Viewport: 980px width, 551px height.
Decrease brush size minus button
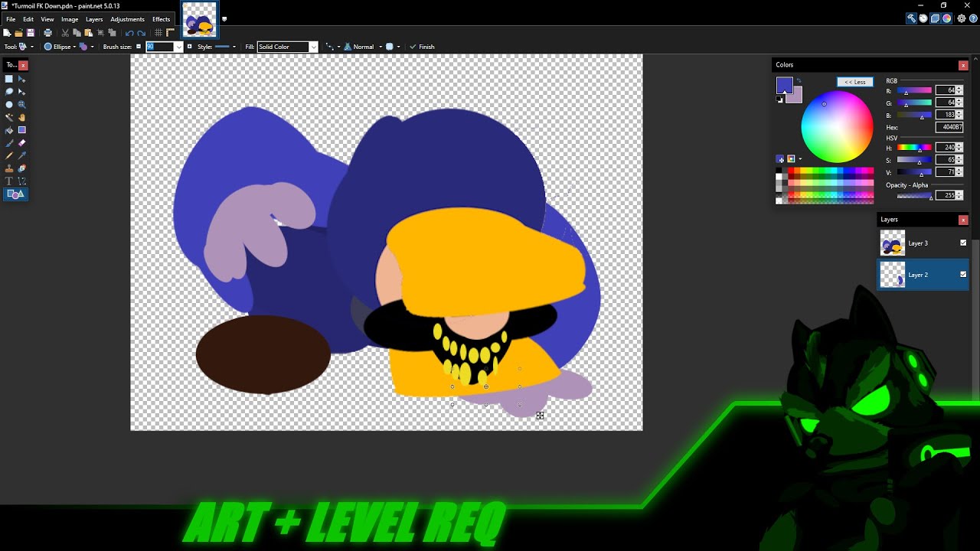139,47
